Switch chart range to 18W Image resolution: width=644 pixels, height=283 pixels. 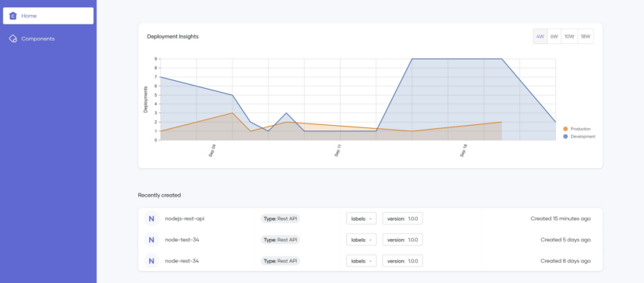[585, 36]
